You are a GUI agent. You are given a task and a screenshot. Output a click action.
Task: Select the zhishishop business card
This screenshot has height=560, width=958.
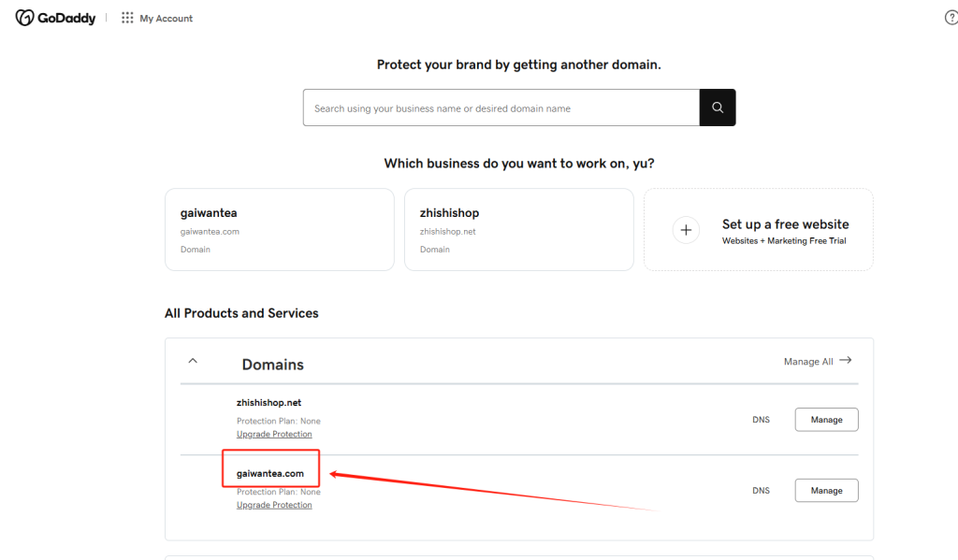518,230
